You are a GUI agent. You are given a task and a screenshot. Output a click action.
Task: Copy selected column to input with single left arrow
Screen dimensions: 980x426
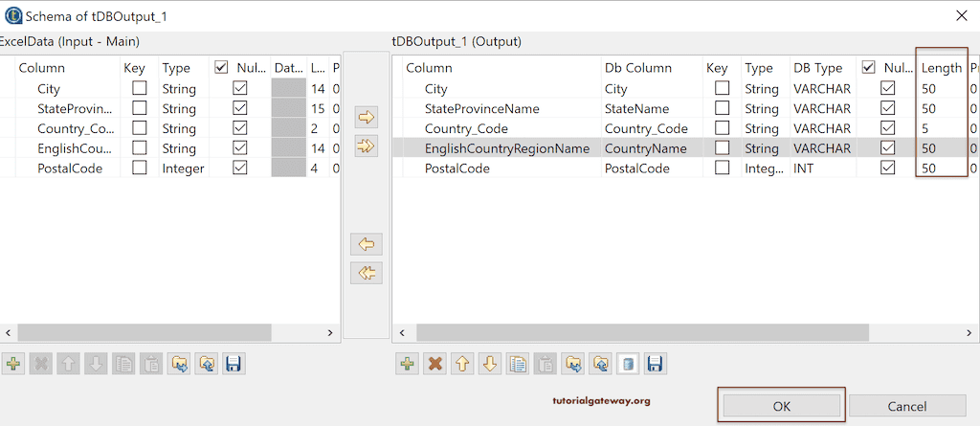pos(367,243)
